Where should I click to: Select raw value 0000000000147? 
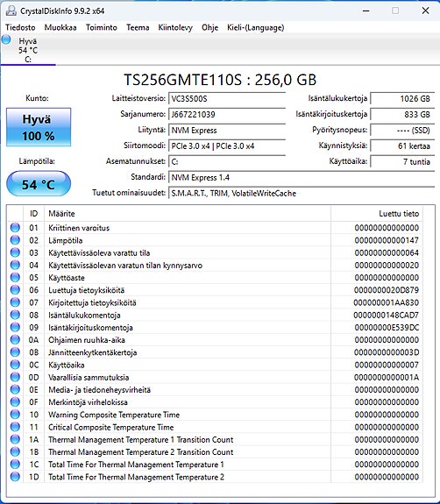click(x=387, y=240)
